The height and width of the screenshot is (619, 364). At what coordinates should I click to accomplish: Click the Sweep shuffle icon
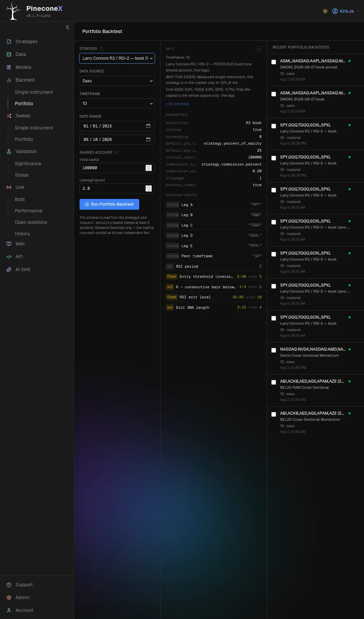tap(9, 116)
